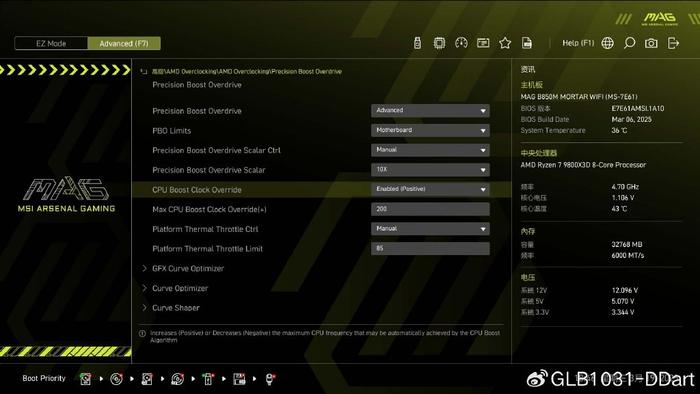Open PBO Limits Motherboard dropdown

click(430, 130)
